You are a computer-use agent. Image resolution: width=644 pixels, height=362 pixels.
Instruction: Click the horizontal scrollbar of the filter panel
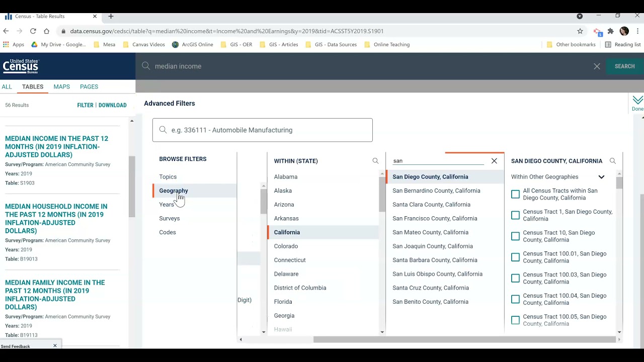[x=464, y=339]
